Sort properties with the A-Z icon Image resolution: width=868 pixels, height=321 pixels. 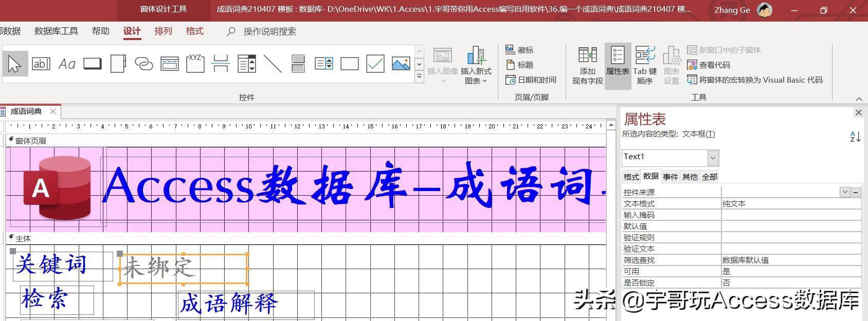[x=855, y=137]
